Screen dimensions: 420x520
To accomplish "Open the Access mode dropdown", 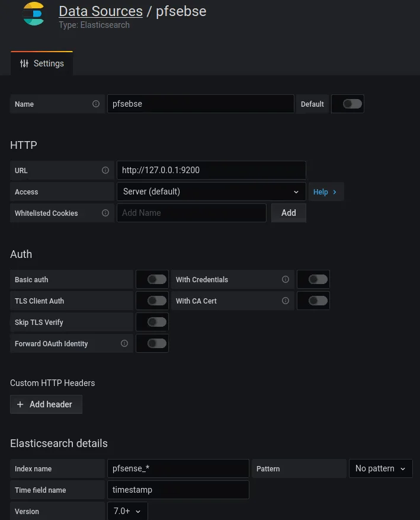I will tap(211, 192).
